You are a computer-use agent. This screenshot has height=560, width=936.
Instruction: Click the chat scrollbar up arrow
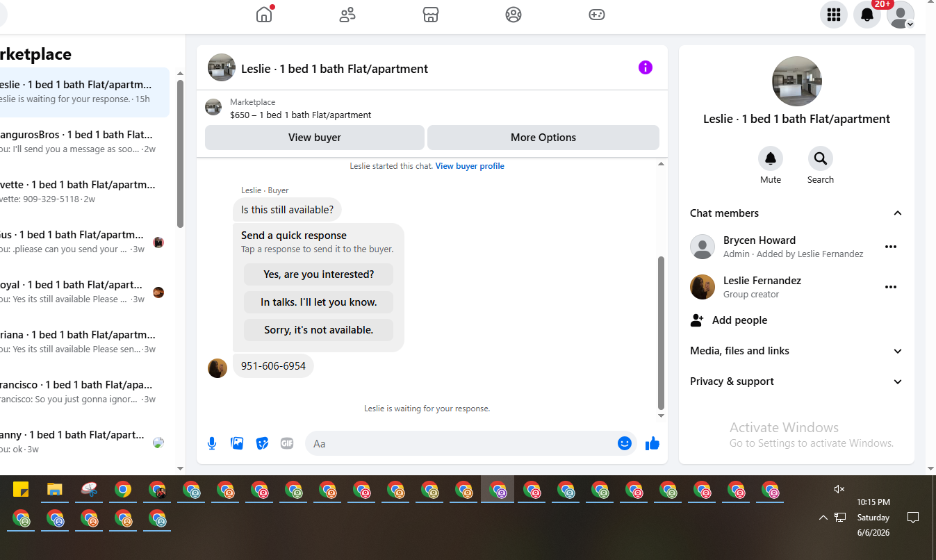[661, 164]
